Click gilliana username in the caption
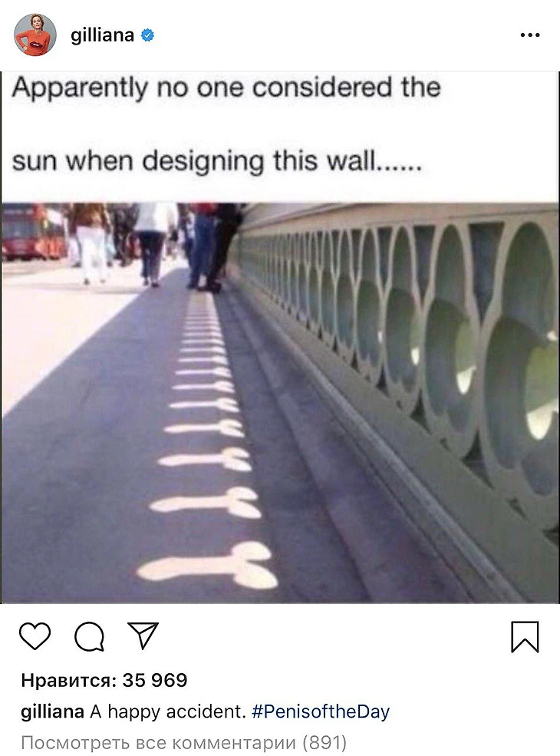The height and width of the screenshot is (756, 560). pyautogui.click(x=52, y=711)
